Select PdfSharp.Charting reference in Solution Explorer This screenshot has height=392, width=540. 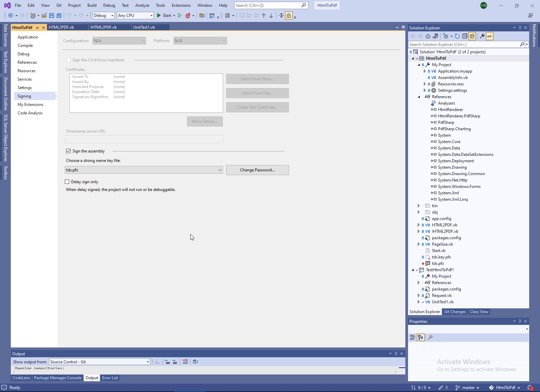(454, 129)
